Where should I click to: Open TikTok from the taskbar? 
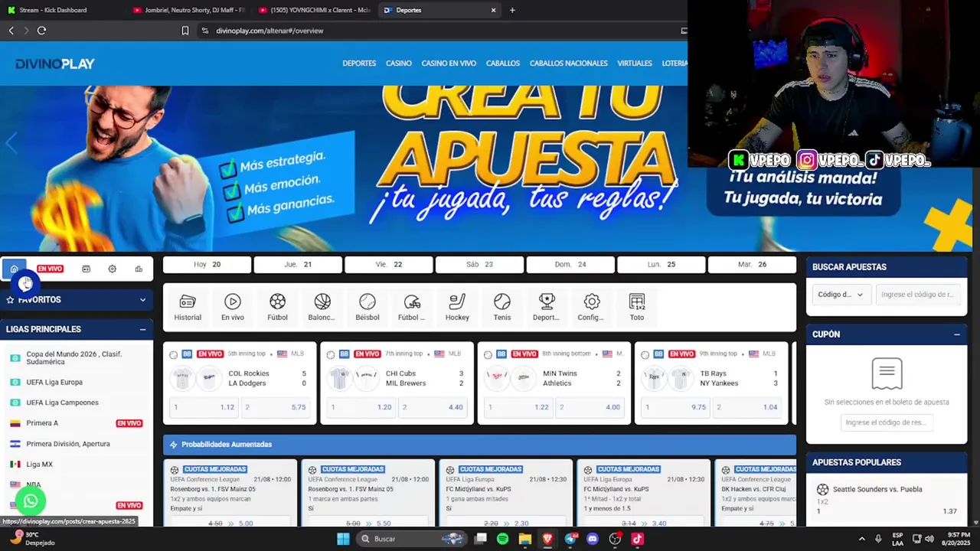point(637,539)
